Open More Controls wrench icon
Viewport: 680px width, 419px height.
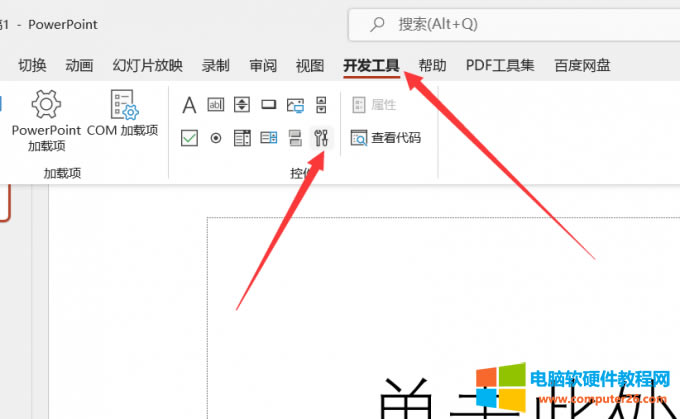321,138
